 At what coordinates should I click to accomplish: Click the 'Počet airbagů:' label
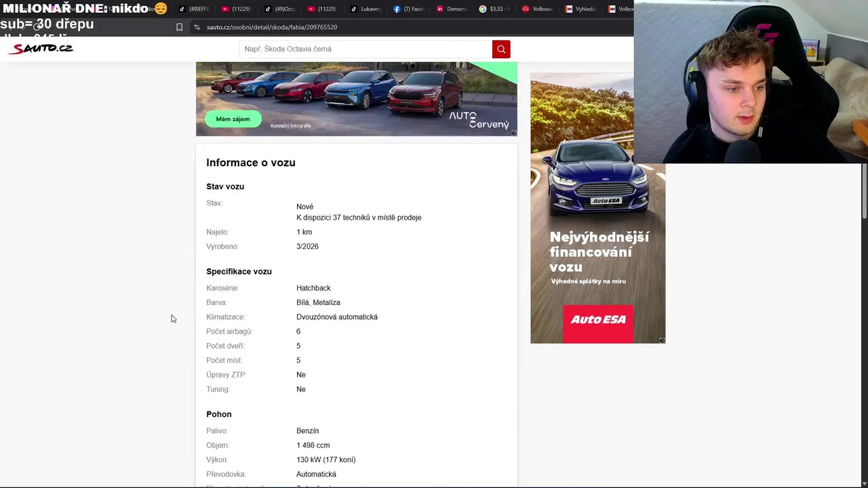point(229,331)
